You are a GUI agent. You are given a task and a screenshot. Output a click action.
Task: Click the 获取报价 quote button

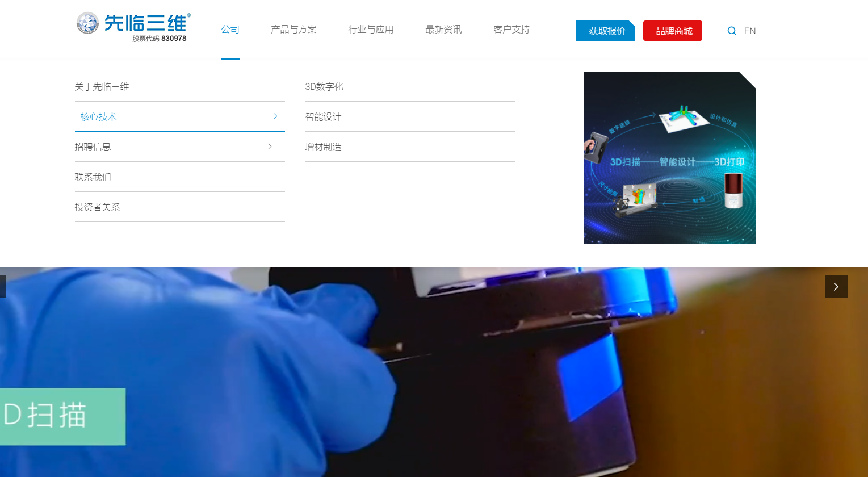[605, 31]
